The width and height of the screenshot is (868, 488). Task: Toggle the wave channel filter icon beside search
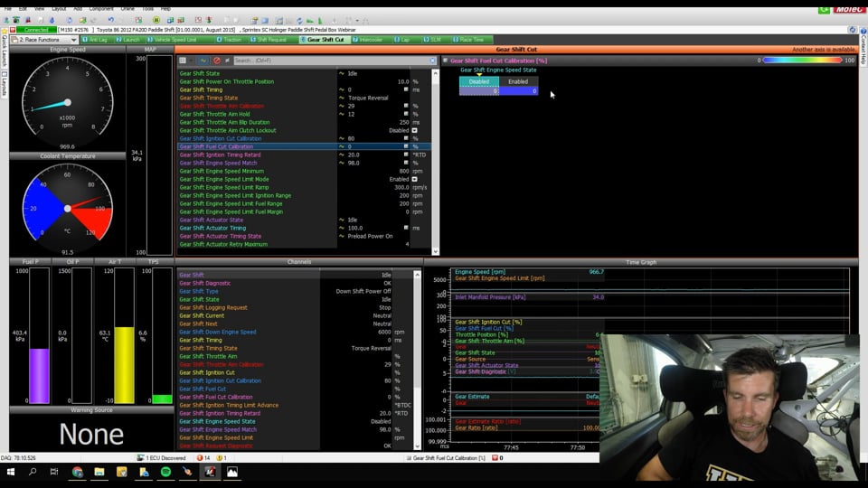pyautogui.click(x=203, y=61)
